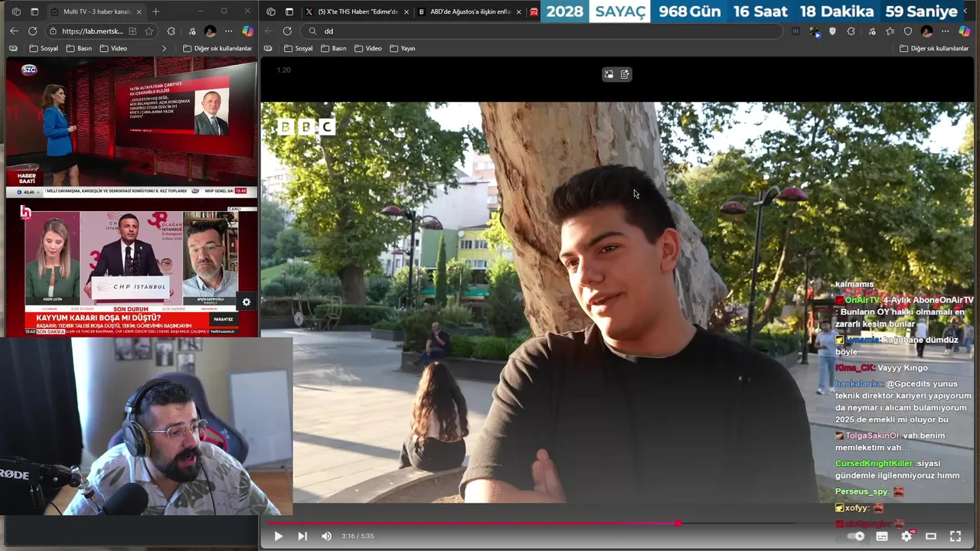Open extensions in left browser
The height and width of the screenshot is (551, 980).
point(171,31)
